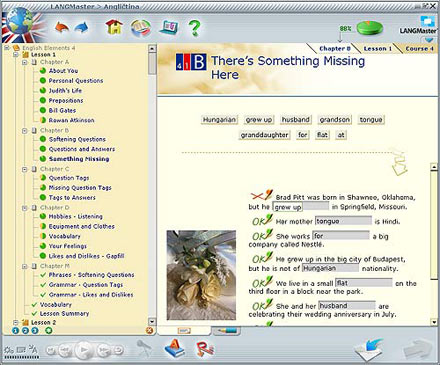Open 'Question Tags' exercise in Chapter C
440x365 pixels.
(x=69, y=178)
